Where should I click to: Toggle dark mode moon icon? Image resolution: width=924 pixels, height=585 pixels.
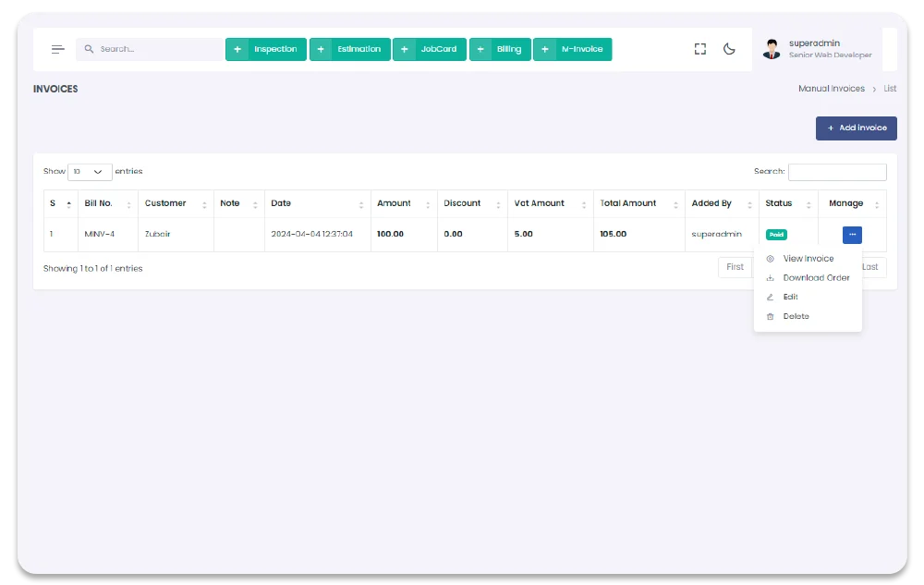point(729,49)
